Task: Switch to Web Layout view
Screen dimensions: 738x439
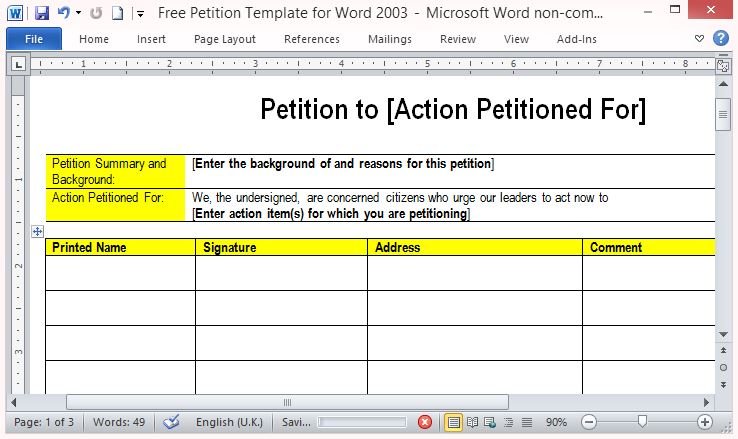Action: (x=490, y=422)
